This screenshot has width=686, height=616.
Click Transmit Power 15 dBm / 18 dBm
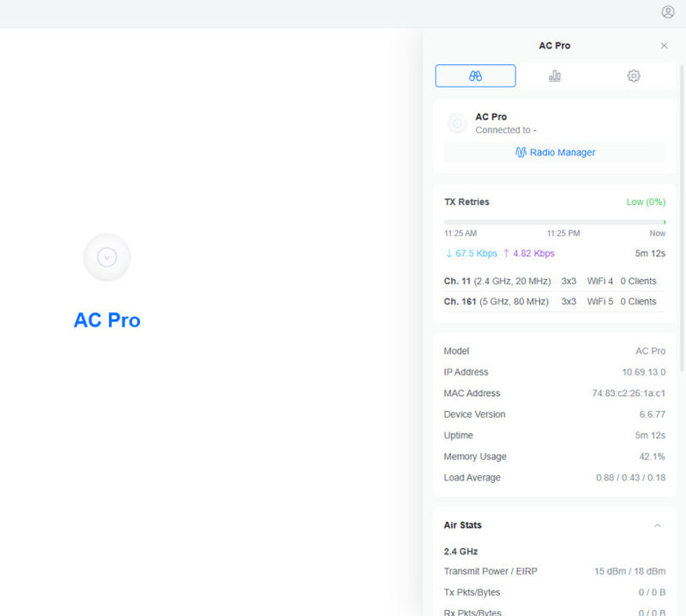(630, 571)
